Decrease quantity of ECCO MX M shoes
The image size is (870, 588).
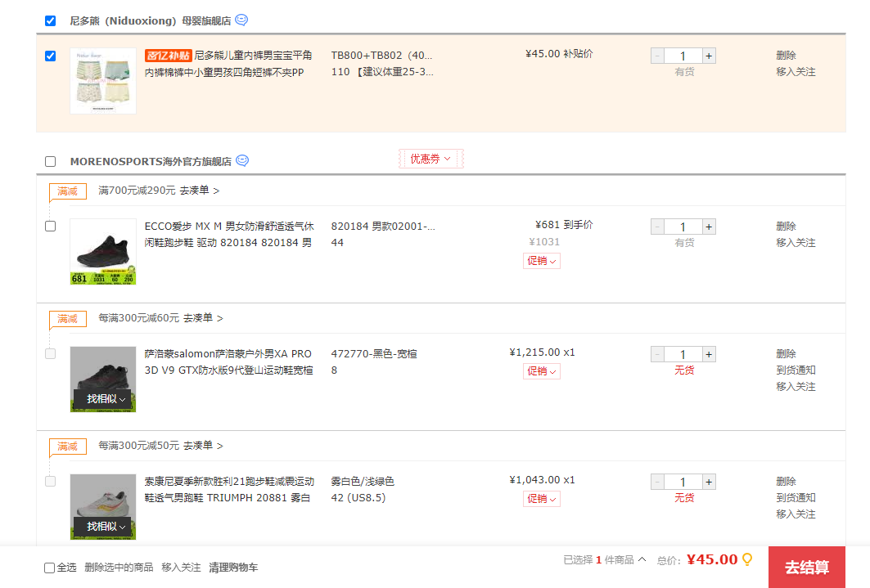[657, 227]
